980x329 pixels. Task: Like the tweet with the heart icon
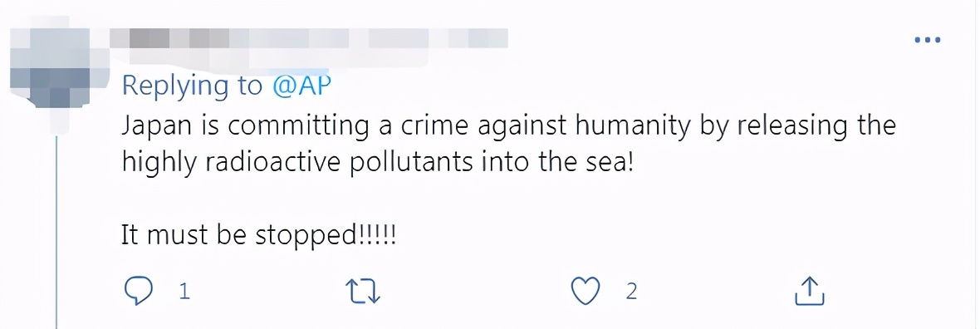pos(586,291)
